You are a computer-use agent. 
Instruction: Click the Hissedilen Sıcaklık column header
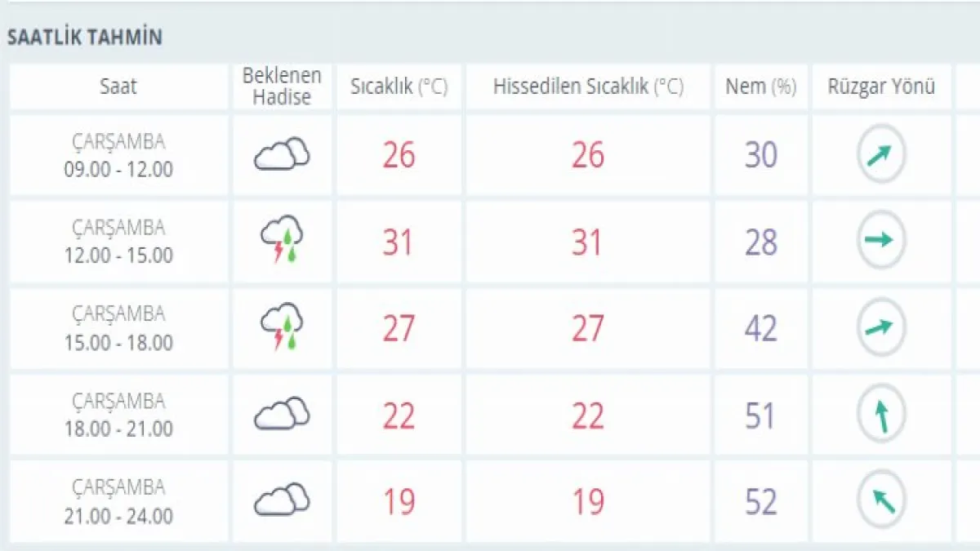(x=588, y=87)
